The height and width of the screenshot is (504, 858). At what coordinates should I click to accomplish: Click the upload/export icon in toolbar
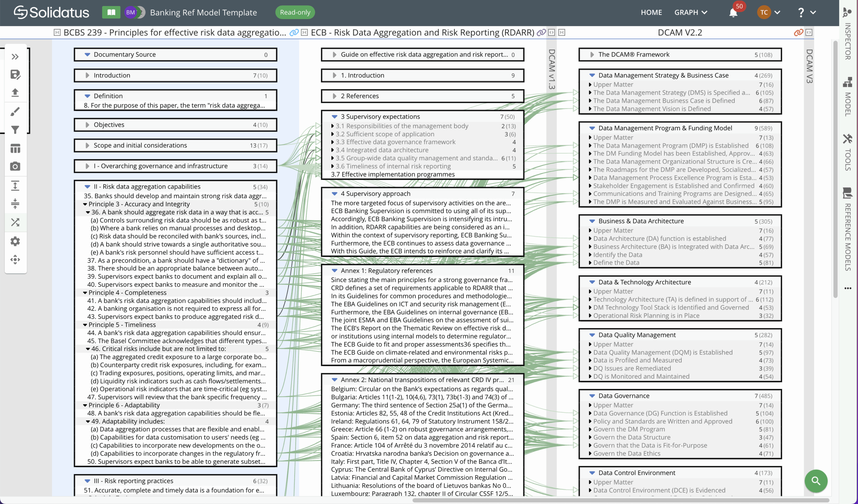(x=15, y=92)
